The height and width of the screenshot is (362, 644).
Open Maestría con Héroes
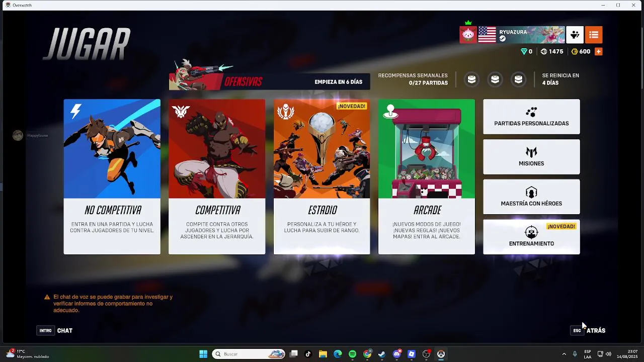(x=531, y=197)
